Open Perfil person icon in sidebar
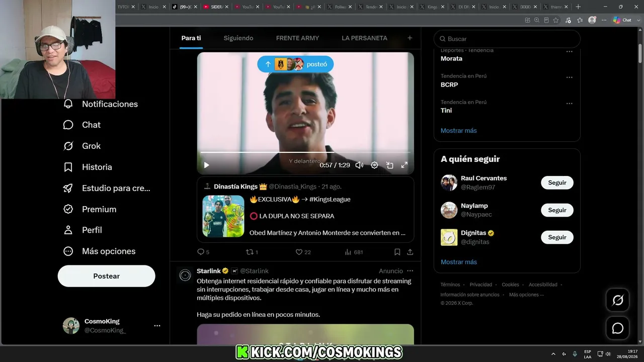This screenshot has width=644, height=362. click(68, 230)
